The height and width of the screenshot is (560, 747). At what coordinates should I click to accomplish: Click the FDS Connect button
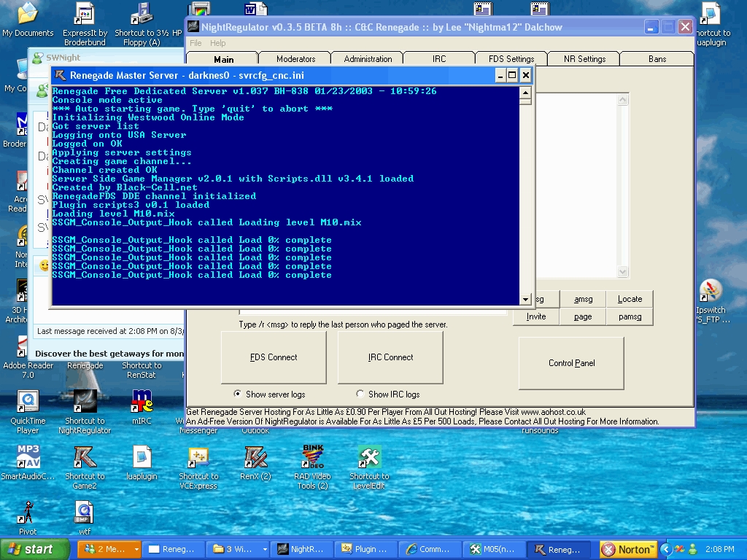click(274, 357)
